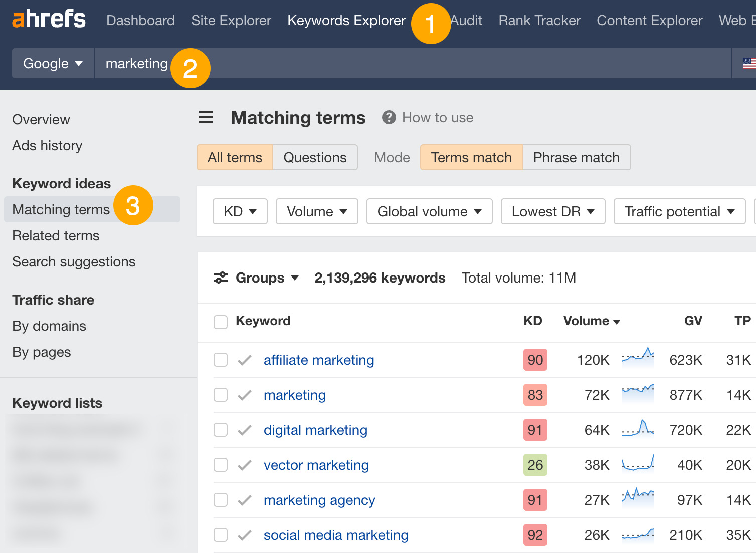Image resolution: width=756 pixels, height=553 pixels.
Task: Open the affiliate marketing keyword link
Action: click(x=319, y=360)
